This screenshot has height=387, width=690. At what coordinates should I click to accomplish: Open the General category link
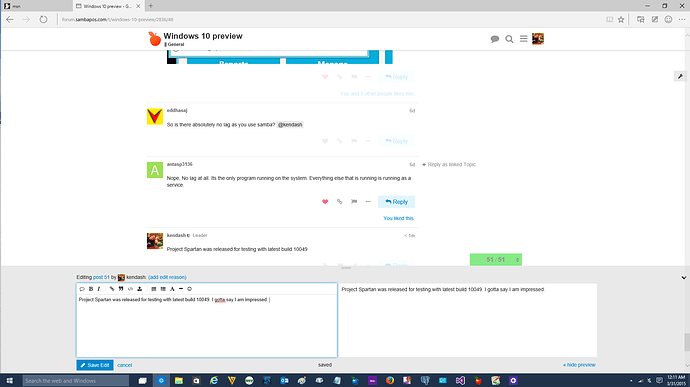point(176,44)
